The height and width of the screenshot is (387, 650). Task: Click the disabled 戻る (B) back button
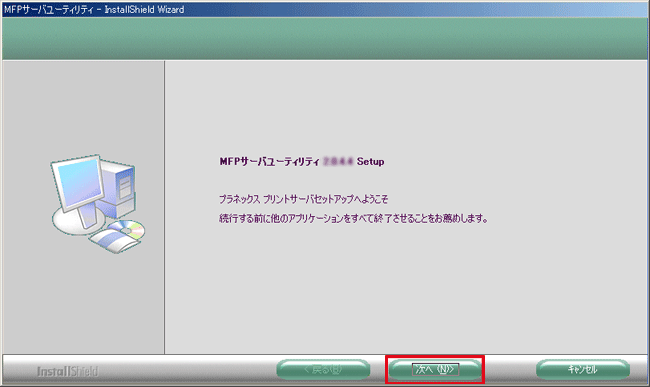323,369
